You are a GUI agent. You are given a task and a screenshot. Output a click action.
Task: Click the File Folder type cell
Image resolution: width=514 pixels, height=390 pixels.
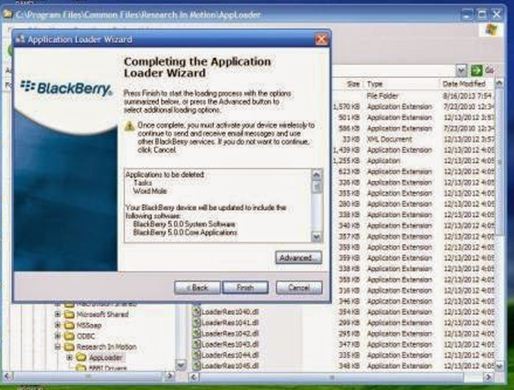pyautogui.click(x=383, y=96)
